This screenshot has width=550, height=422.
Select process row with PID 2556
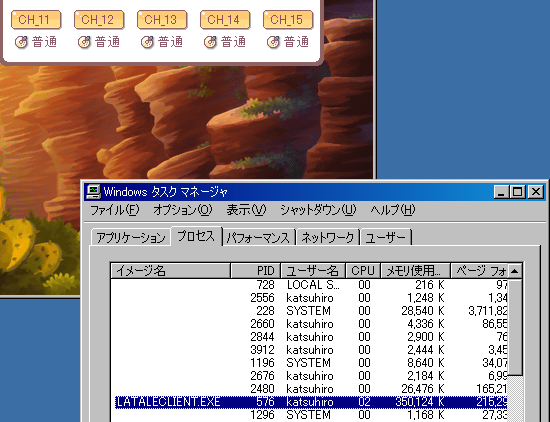(309, 298)
